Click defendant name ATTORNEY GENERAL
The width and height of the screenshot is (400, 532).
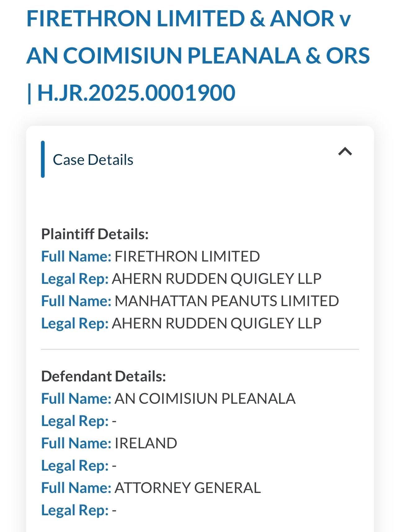(x=187, y=488)
